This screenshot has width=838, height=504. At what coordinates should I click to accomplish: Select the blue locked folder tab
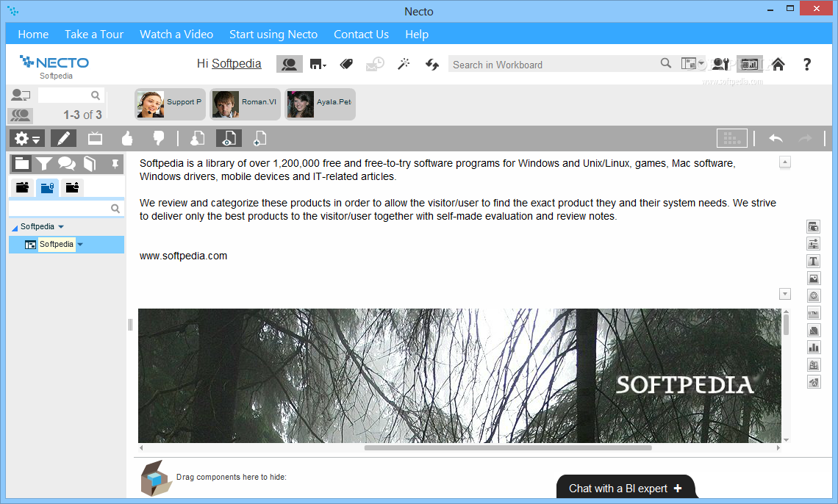click(47, 187)
